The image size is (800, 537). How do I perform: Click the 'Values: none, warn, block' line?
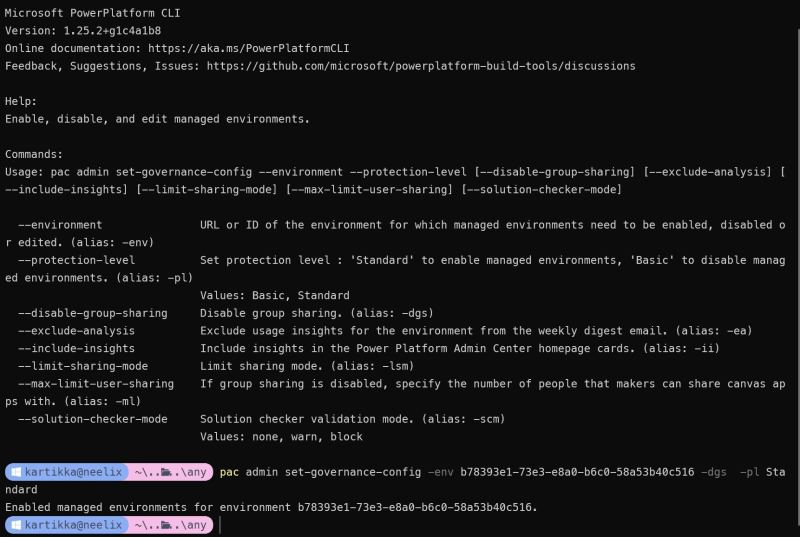point(281,437)
